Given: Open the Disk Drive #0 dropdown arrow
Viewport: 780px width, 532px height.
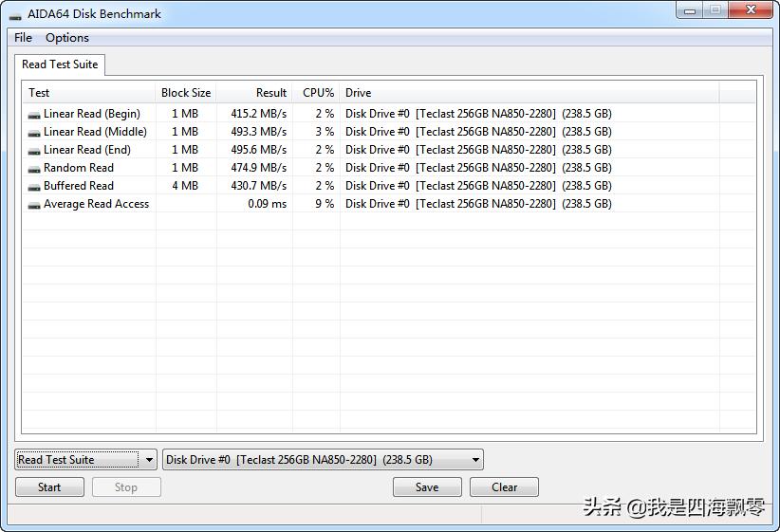Looking at the screenshot, I should [x=475, y=460].
